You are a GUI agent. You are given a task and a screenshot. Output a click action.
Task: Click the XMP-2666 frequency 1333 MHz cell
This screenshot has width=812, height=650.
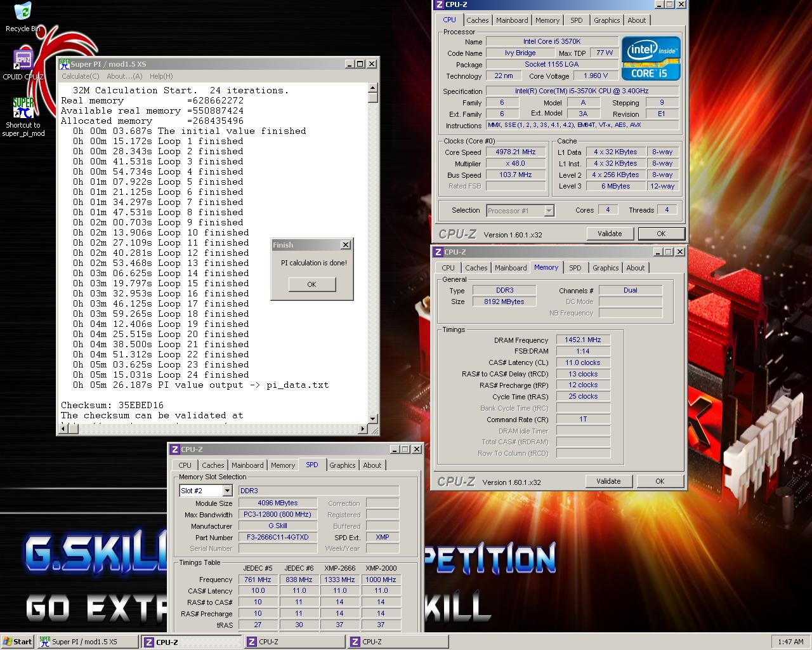click(339, 580)
